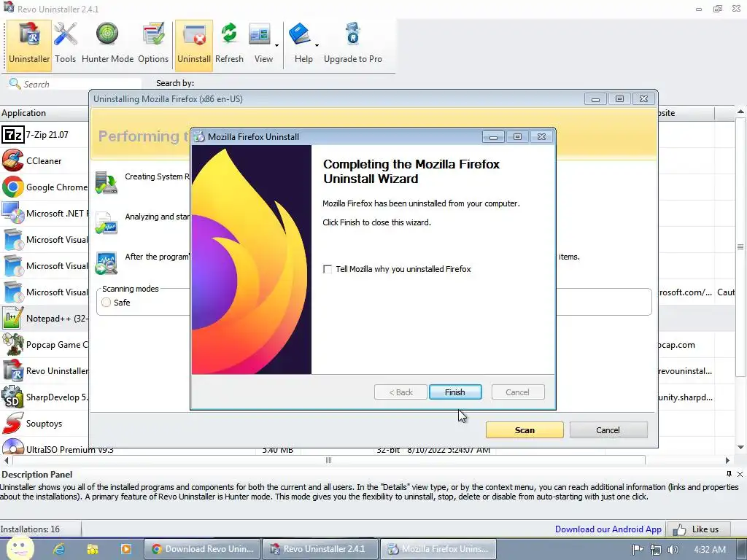The width and height of the screenshot is (747, 560).
Task: Click Download our Android App link
Action: (608, 529)
